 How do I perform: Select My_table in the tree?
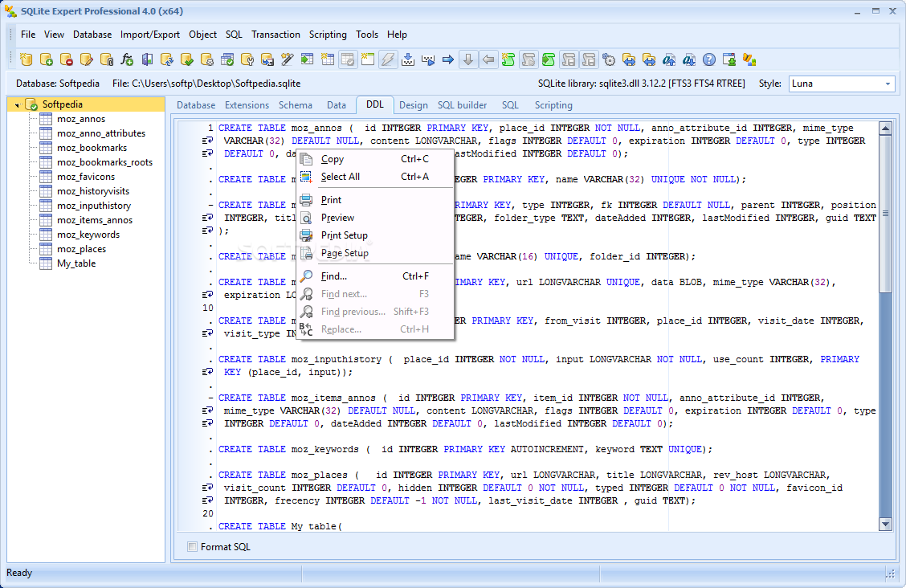[76, 263]
